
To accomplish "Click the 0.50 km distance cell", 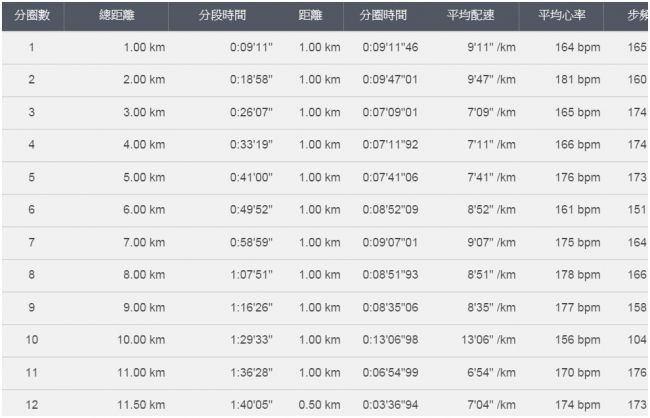I will [319, 405].
